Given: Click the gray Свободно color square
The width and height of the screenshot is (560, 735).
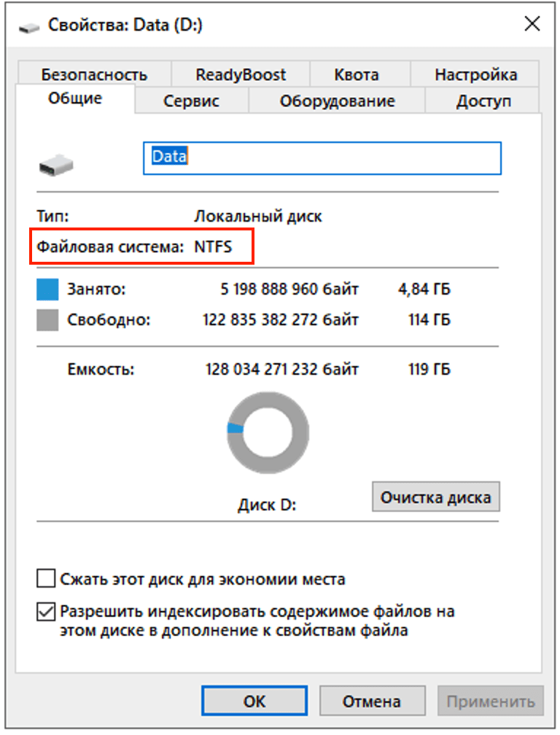Looking at the screenshot, I should coord(47,320).
